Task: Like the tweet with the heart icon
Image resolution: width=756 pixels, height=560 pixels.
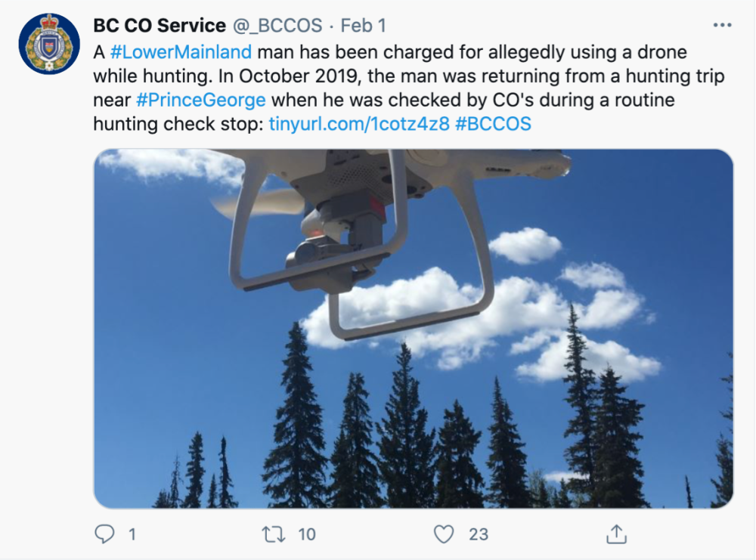Action: pos(444,534)
